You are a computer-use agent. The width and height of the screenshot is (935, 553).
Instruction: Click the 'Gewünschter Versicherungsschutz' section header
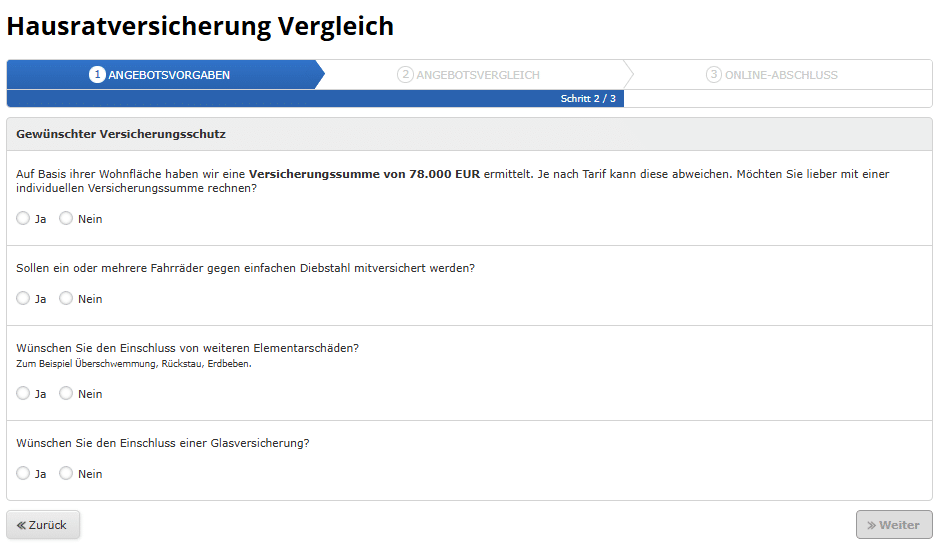pos(121,133)
